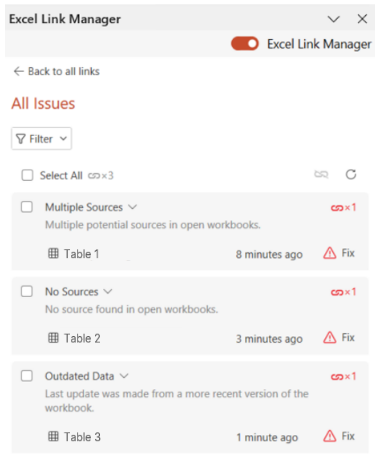Check the Select All checkbox

point(27,175)
